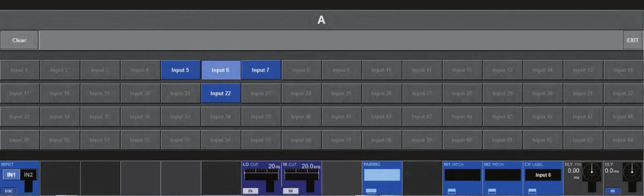Viewport: 644px width, 196px height.
Task: Select the Input 17 channel button
Action: point(19,94)
